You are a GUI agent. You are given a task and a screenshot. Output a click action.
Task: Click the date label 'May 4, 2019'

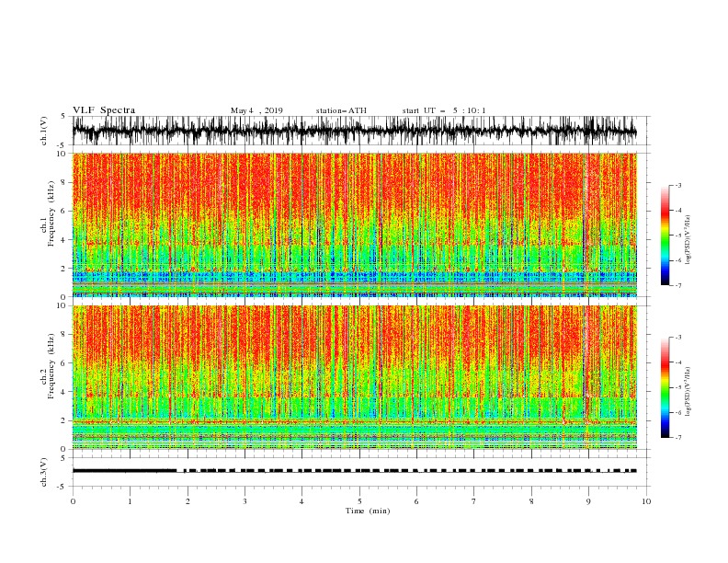(x=256, y=110)
